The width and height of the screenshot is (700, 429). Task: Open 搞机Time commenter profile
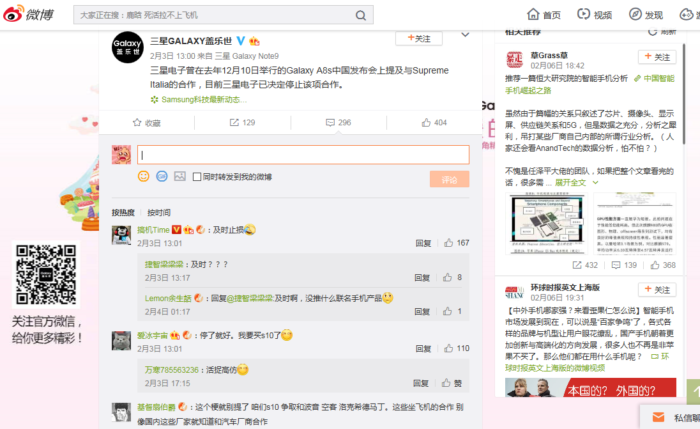click(153, 230)
